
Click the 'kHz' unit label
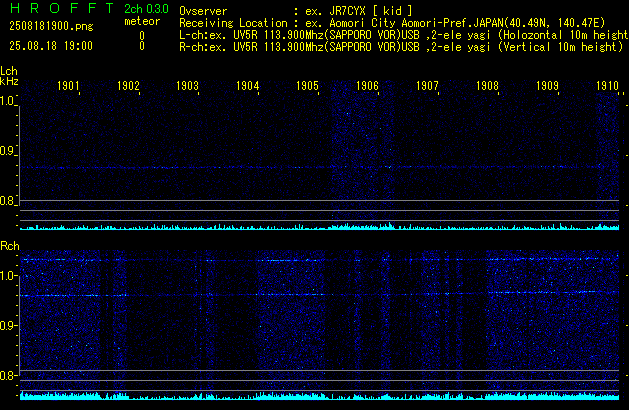click(x=9, y=81)
